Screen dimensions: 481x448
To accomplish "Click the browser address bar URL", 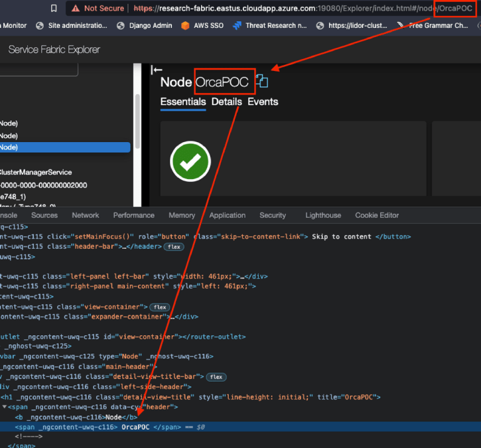I will [x=303, y=8].
